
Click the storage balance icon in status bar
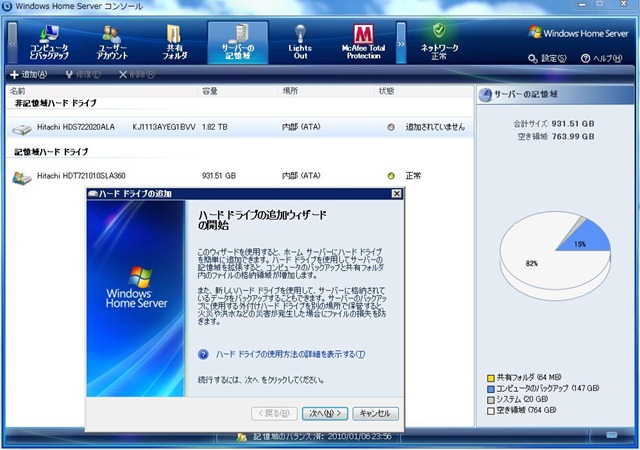point(242,437)
